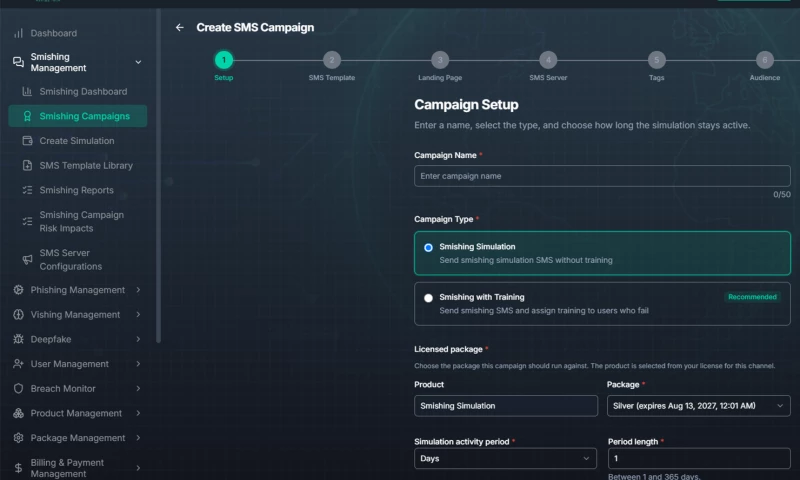
Task: Click the SMS Server Configurations megaphone icon
Action: 27,260
